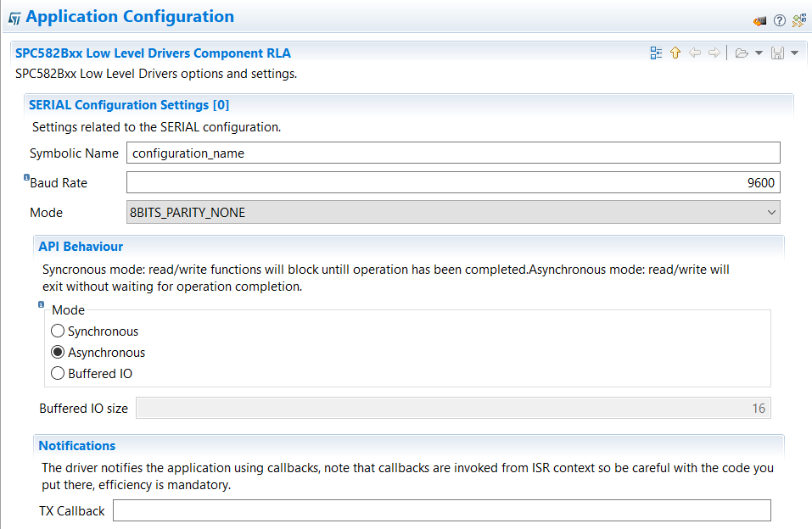Open the help question mark icon
Image resolution: width=812 pixels, height=529 pixels.
tap(779, 20)
